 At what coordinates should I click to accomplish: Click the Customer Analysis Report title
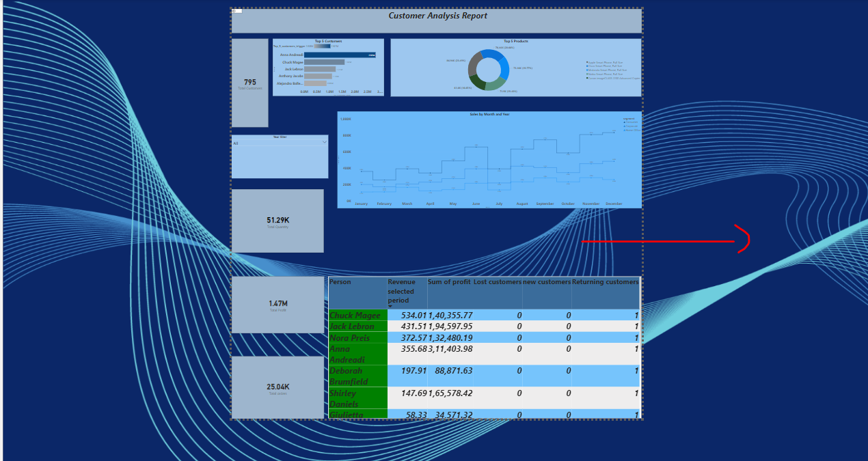438,16
